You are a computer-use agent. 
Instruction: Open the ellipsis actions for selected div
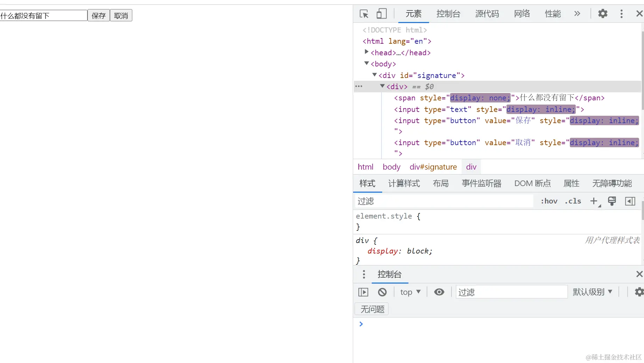(x=359, y=86)
